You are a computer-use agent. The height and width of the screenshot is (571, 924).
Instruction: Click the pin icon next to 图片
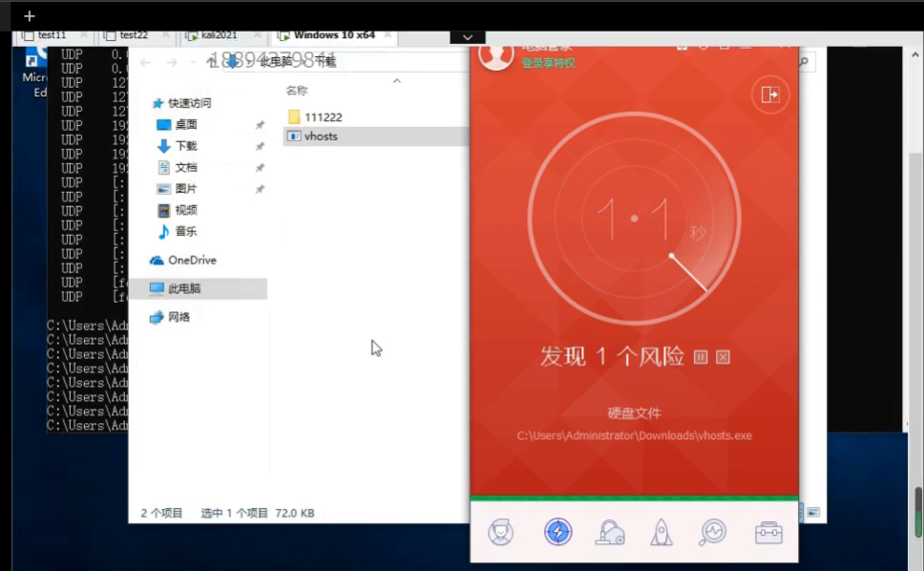pos(260,189)
